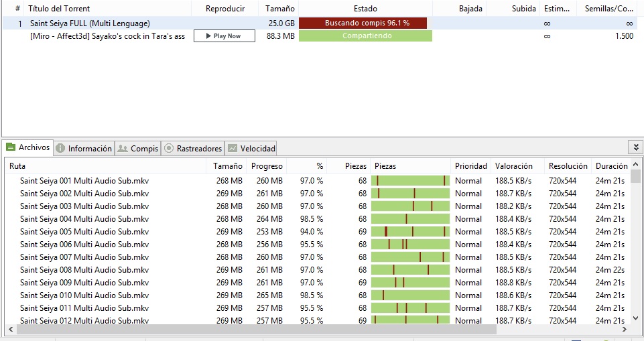Image resolution: width=644 pixels, height=341 pixels.
Task: Collapse the details panel with double-chevron button
Action: tap(636, 147)
